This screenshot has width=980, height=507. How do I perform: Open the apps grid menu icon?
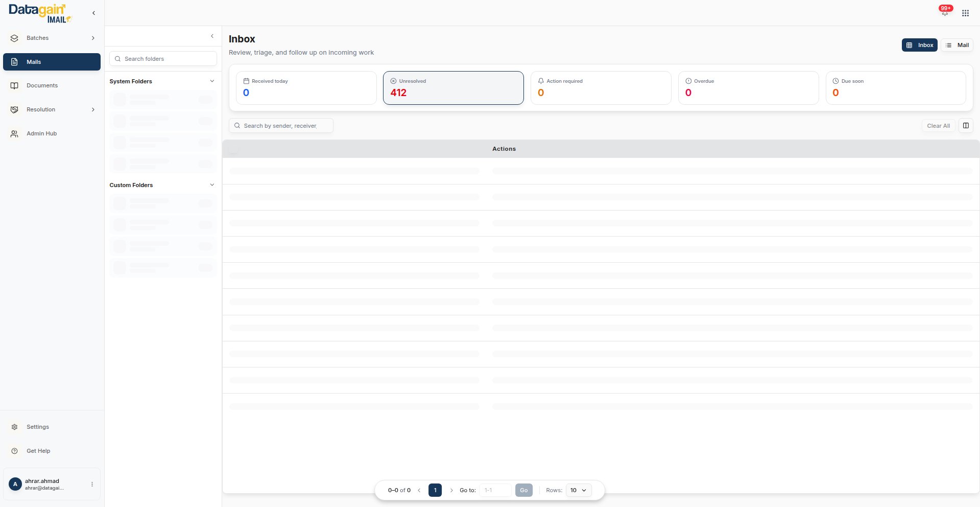(965, 13)
